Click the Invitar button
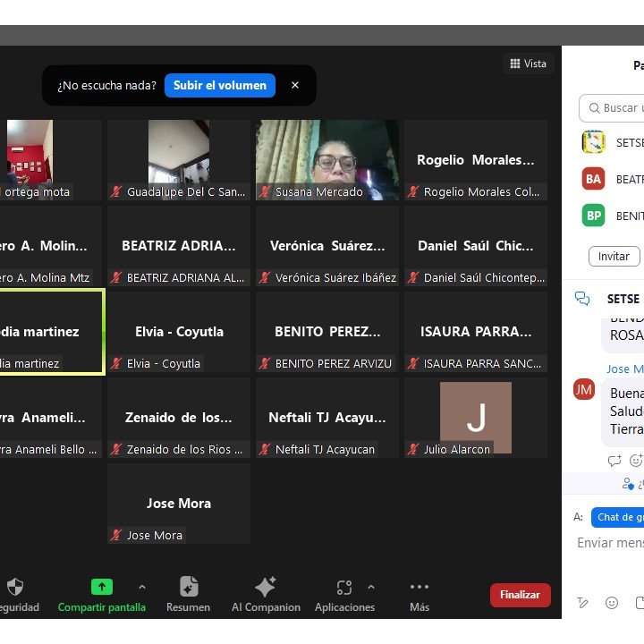 [x=614, y=256]
